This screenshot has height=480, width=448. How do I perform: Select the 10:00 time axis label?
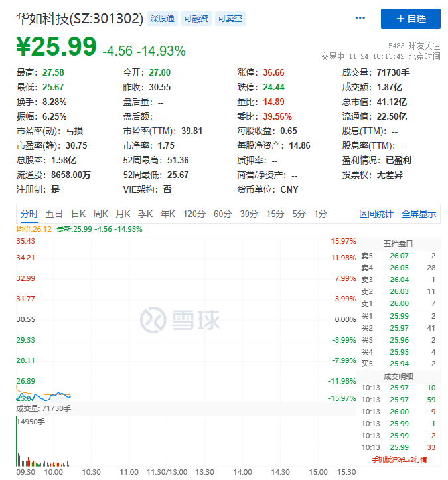coord(53,472)
